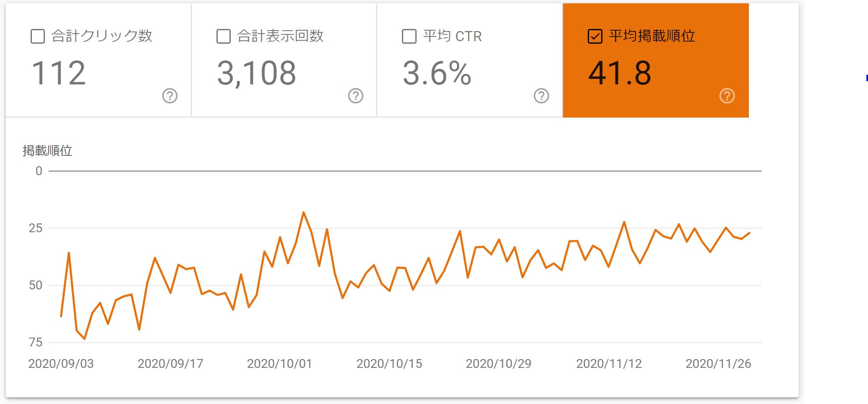Click the 75 y-axis label
868x404 pixels.
coord(36,343)
